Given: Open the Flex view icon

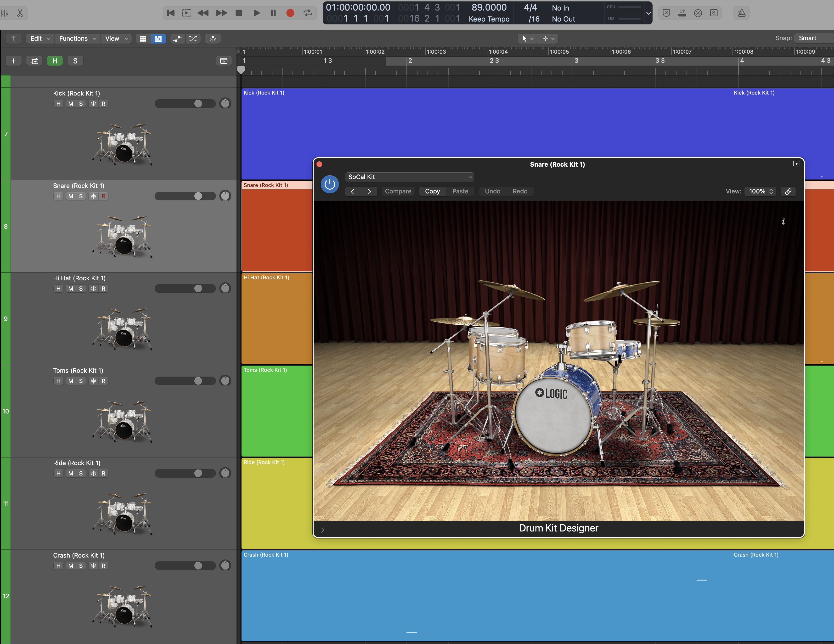Looking at the screenshot, I should pyautogui.click(x=193, y=39).
